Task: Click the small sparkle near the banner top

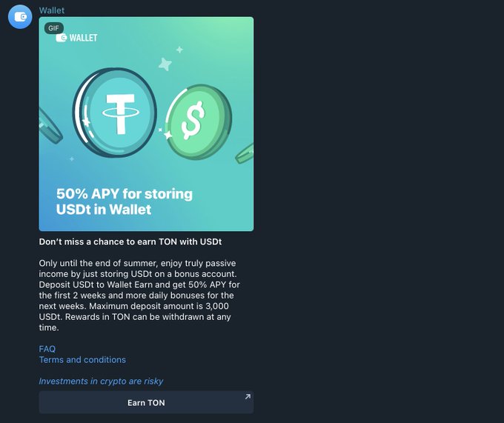Action: [179, 50]
